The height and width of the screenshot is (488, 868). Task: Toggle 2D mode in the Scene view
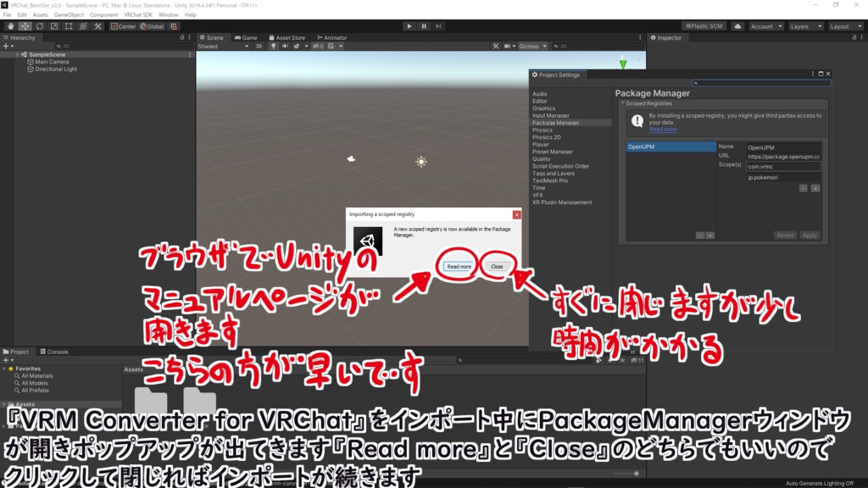pos(258,47)
